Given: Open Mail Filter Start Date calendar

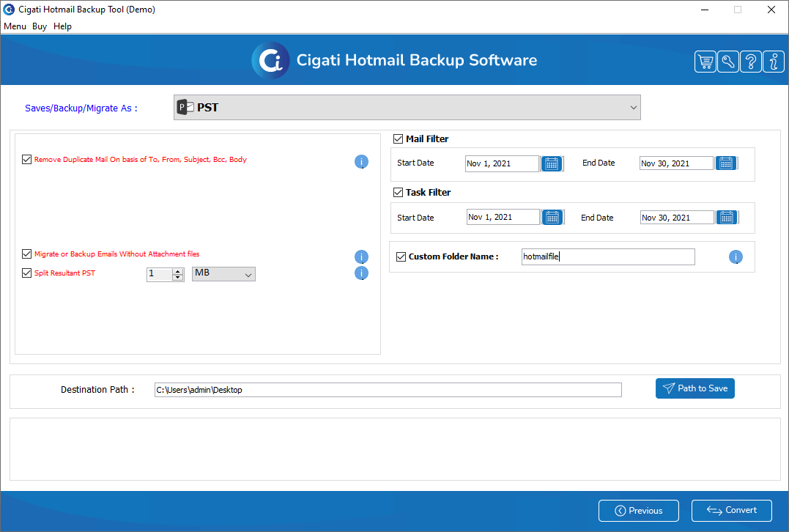Looking at the screenshot, I should point(552,163).
